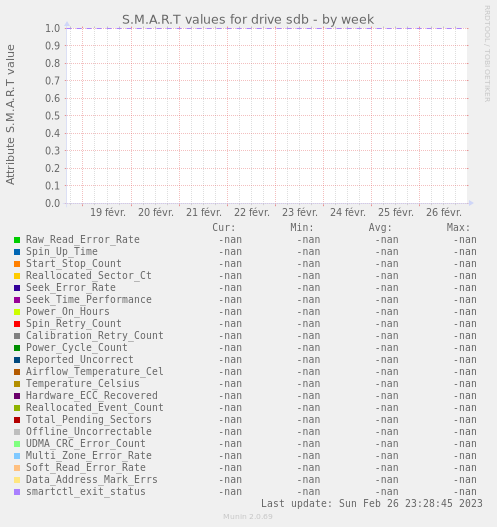The width and height of the screenshot is (497, 527).
Task: Select the Spin_Retry_Count legend label
Action: (74, 324)
